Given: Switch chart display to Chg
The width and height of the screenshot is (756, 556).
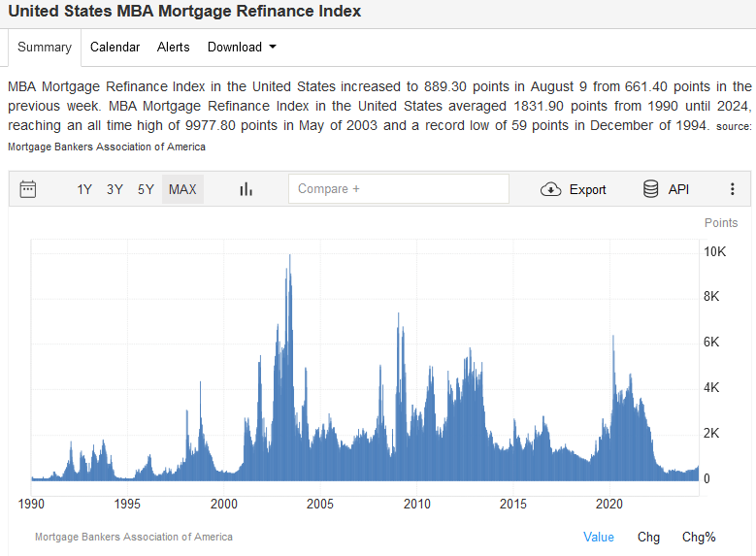Looking at the screenshot, I should tap(648, 537).
